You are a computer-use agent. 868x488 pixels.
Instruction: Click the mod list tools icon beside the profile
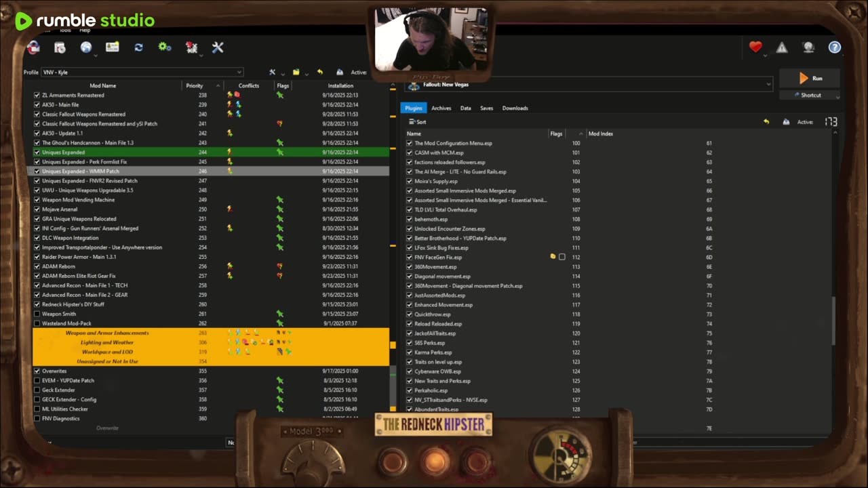click(272, 72)
